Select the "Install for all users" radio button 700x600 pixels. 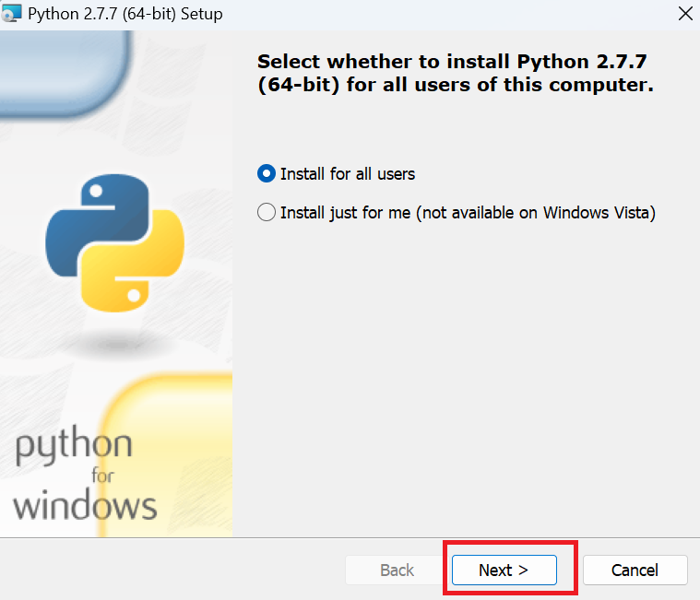(x=267, y=173)
